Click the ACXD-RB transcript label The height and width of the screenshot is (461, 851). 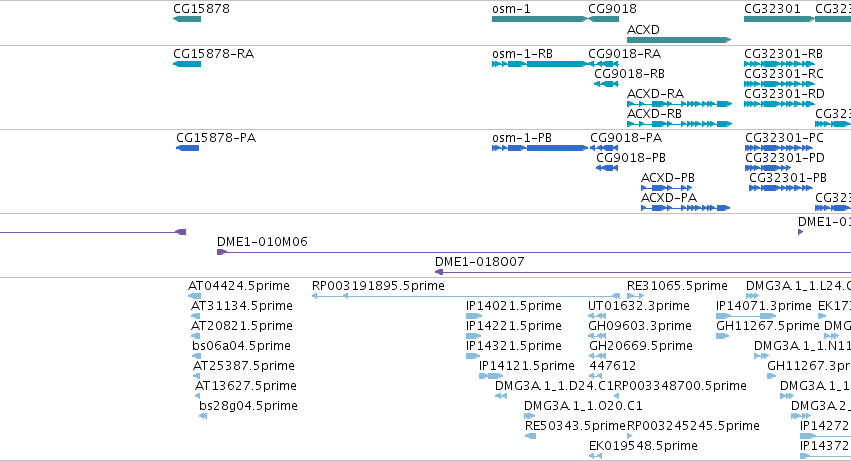click(x=654, y=114)
